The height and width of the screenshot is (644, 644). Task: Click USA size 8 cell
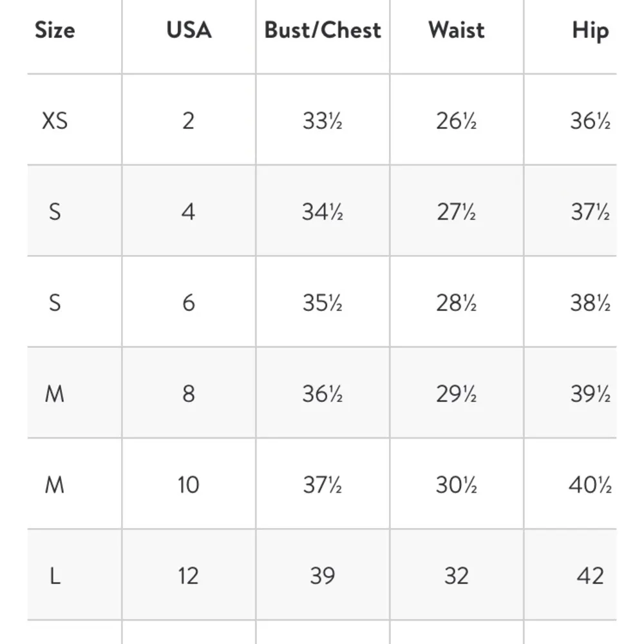click(x=188, y=393)
